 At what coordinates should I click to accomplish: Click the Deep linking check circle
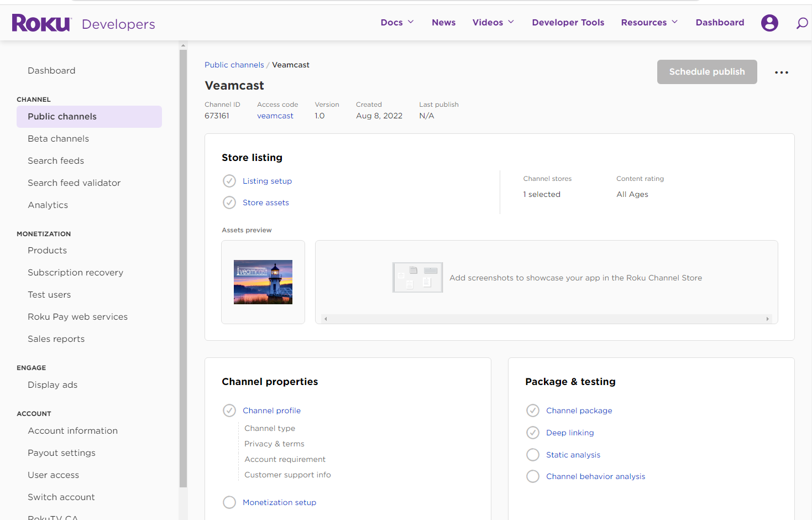pyautogui.click(x=533, y=433)
